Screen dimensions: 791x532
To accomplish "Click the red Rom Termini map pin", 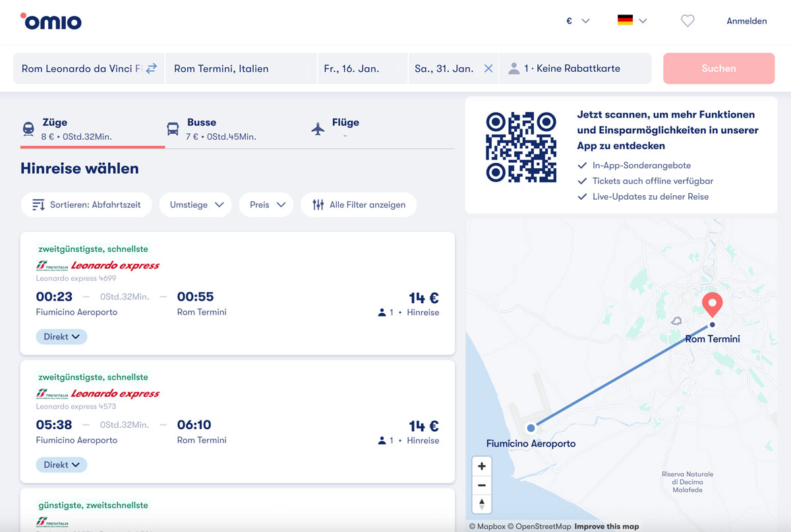I will click(712, 305).
